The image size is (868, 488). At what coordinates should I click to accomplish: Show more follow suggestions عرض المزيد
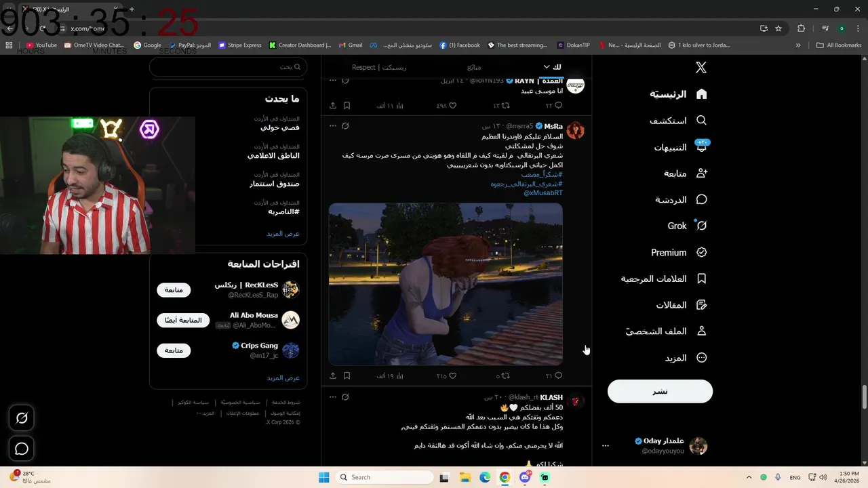[x=283, y=378]
